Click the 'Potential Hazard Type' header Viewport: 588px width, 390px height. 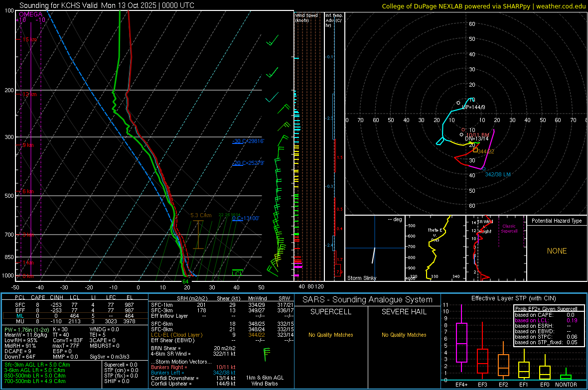[x=557, y=221]
